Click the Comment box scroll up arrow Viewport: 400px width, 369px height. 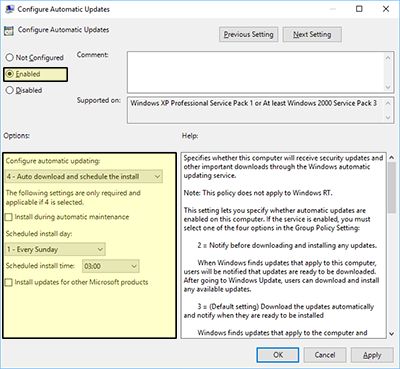[x=388, y=58]
